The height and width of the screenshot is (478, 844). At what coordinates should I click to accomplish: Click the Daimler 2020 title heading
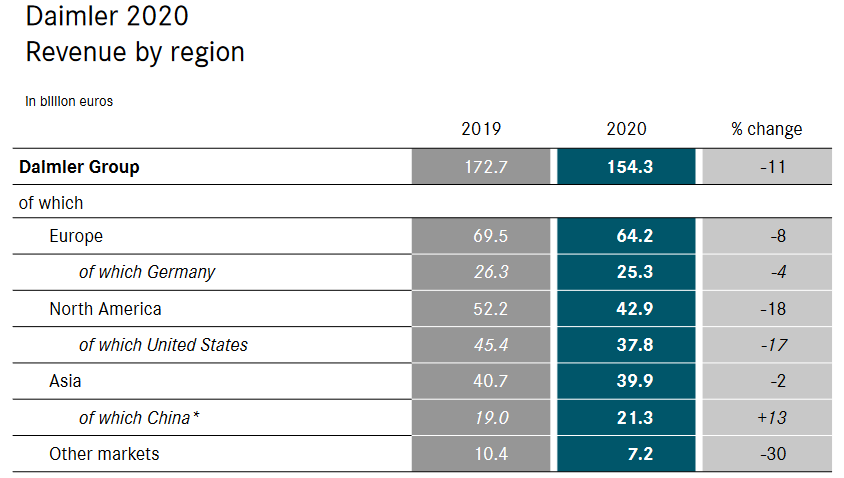(107, 17)
